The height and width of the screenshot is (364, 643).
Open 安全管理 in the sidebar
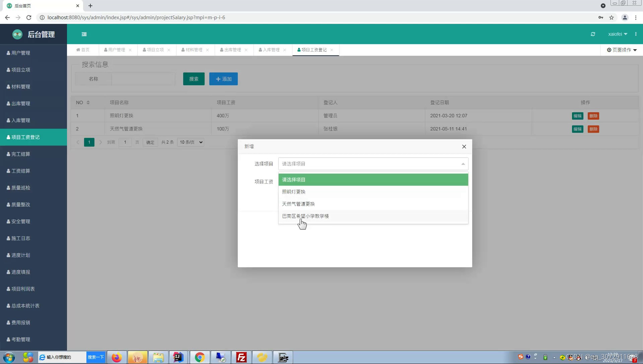pyautogui.click(x=33, y=221)
